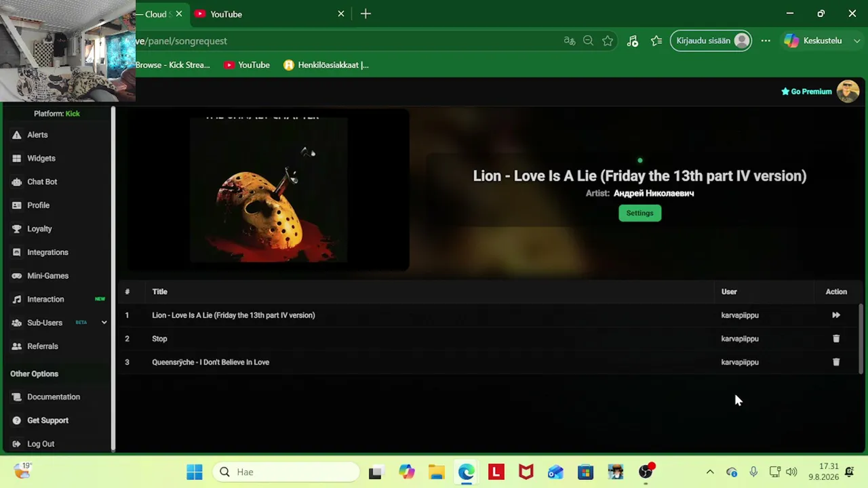Click the Log Out arrow icon

coord(16,444)
